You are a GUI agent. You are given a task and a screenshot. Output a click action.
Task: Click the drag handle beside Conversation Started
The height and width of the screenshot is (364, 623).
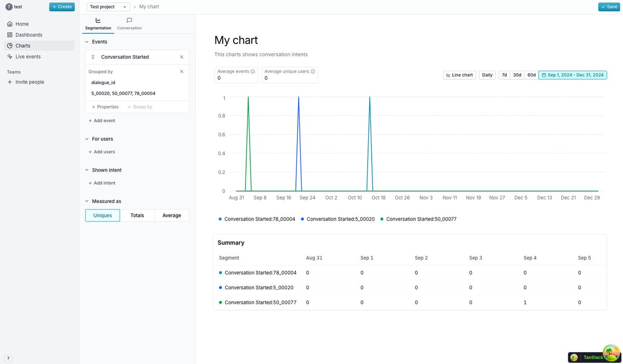pyautogui.click(x=93, y=57)
